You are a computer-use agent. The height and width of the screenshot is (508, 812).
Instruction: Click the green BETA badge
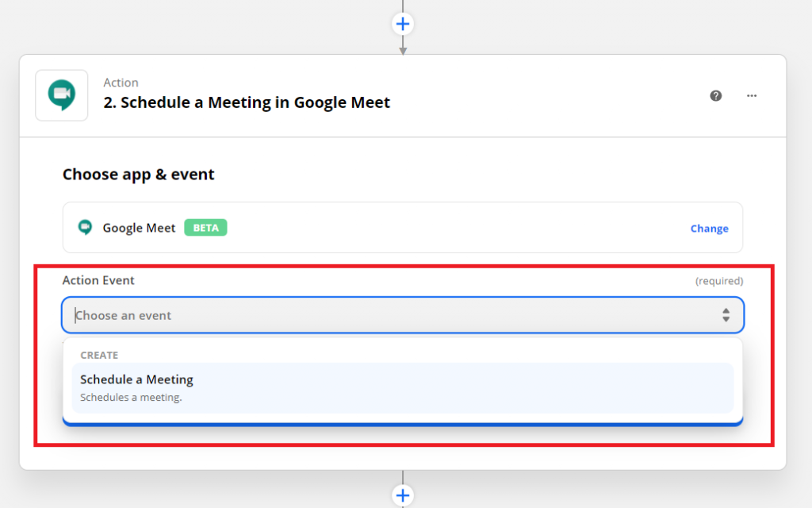pos(205,228)
